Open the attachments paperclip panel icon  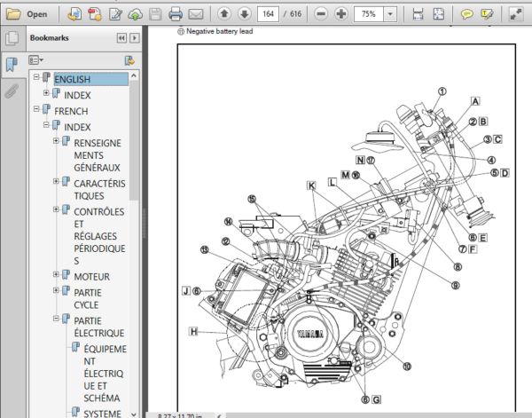(x=12, y=91)
